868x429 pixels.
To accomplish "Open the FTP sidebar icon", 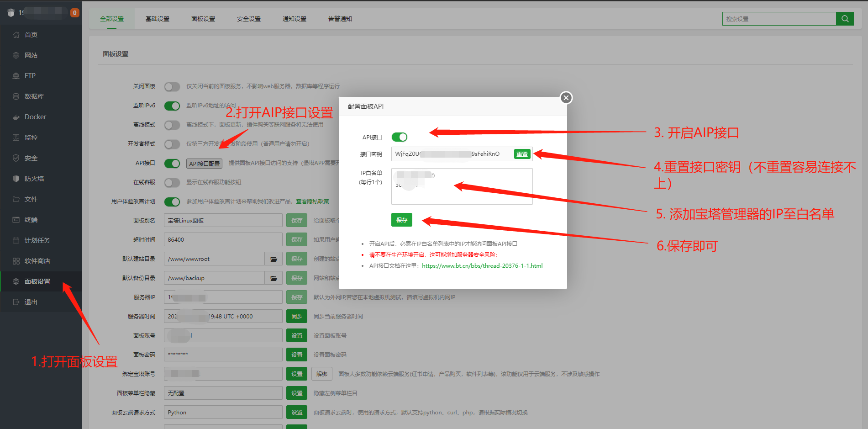I will point(16,76).
